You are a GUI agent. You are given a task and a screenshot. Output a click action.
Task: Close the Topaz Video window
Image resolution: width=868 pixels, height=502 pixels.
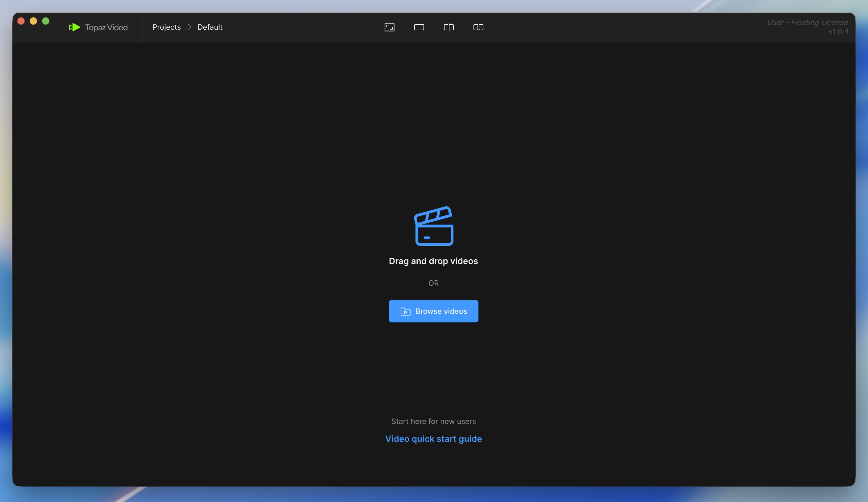coord(21,21)
